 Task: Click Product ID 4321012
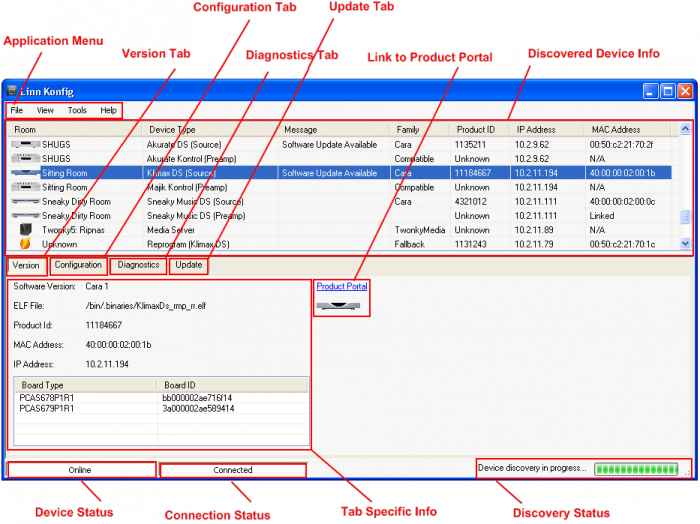coord(470,202)
